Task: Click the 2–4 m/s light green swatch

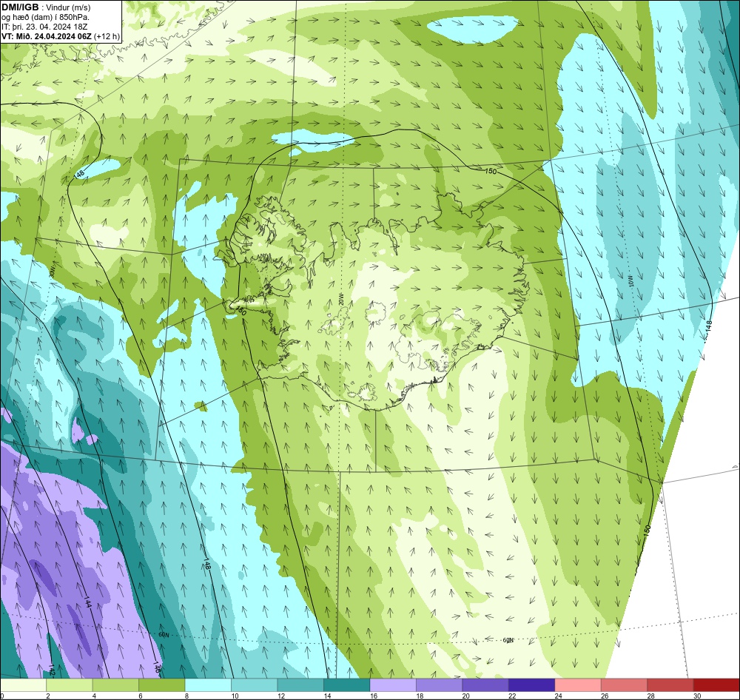Action: click(x=70, y=685)
